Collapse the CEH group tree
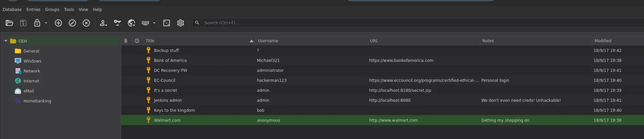This screenshot has width=644, height=139. click(x=6, y=41)
